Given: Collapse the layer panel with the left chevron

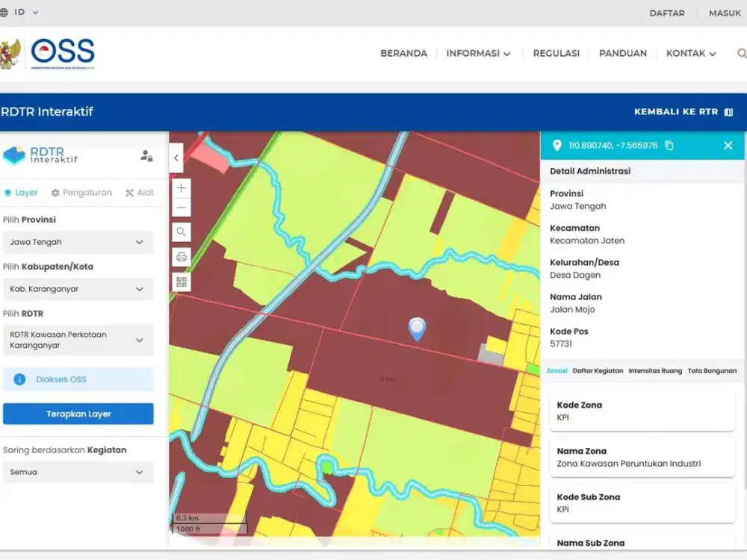Looking at the screenshot, I should pyautogui.click(x=176, y=158).
